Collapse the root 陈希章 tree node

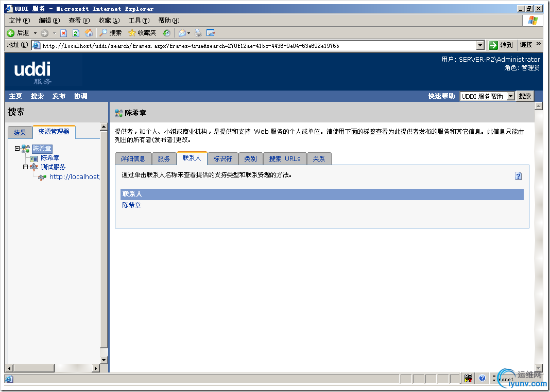click(17, 148)
